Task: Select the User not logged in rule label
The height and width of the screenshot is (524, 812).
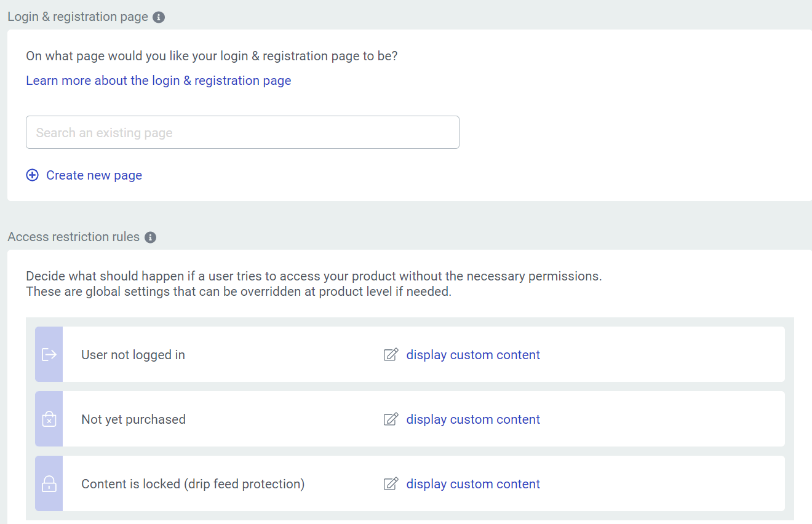Action: (133, 355)
